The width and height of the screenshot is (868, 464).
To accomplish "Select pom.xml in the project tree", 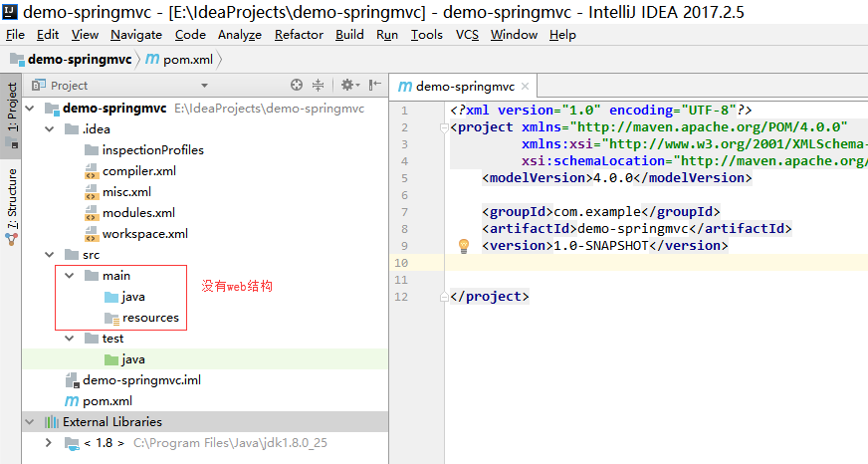I will [108, 401].
